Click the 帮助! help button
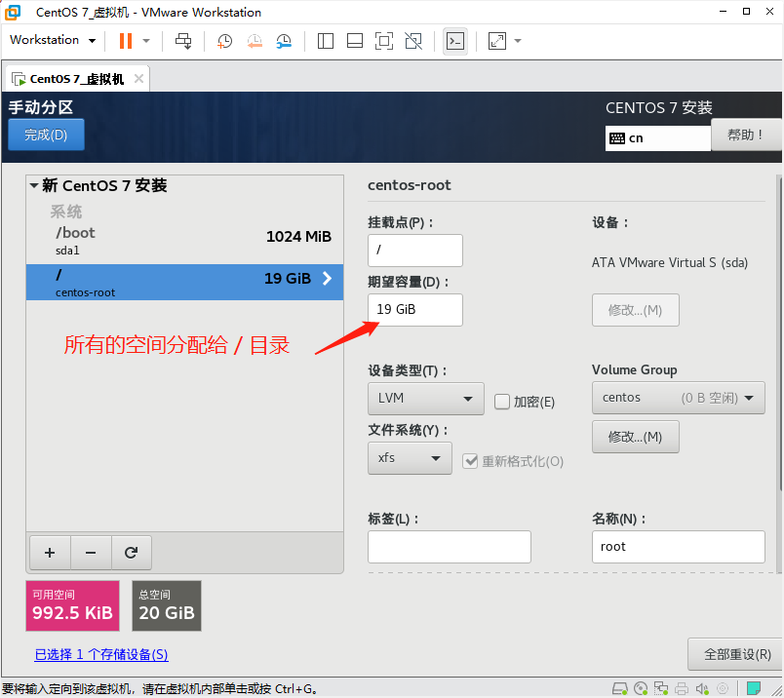The height and width of the screenshot is (698, 784). (x=746, y=135)
